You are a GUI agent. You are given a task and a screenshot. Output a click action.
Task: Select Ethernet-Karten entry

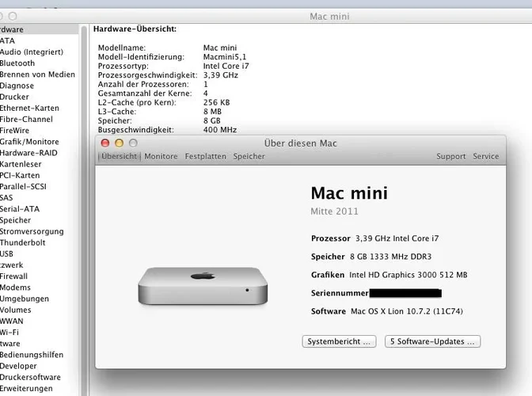(x=29, y=108)
